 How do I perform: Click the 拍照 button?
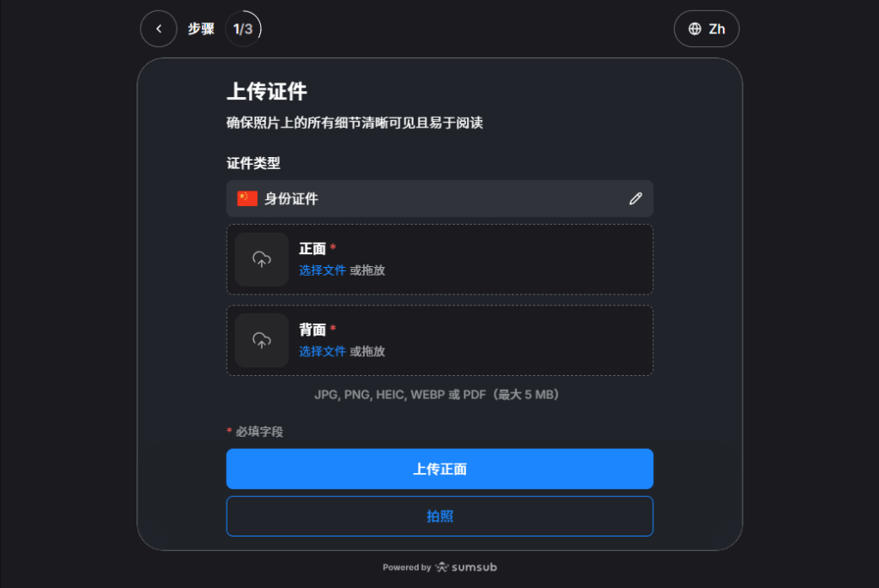tap(439, 516)
